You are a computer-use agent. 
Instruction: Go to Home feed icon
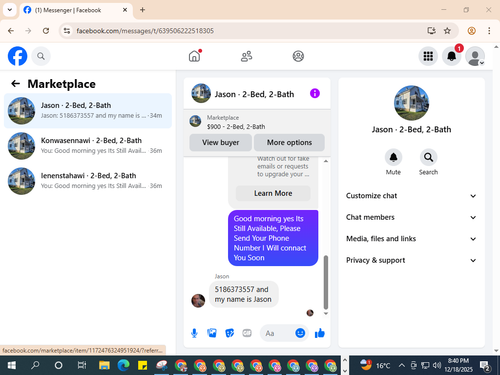point(195,56)
